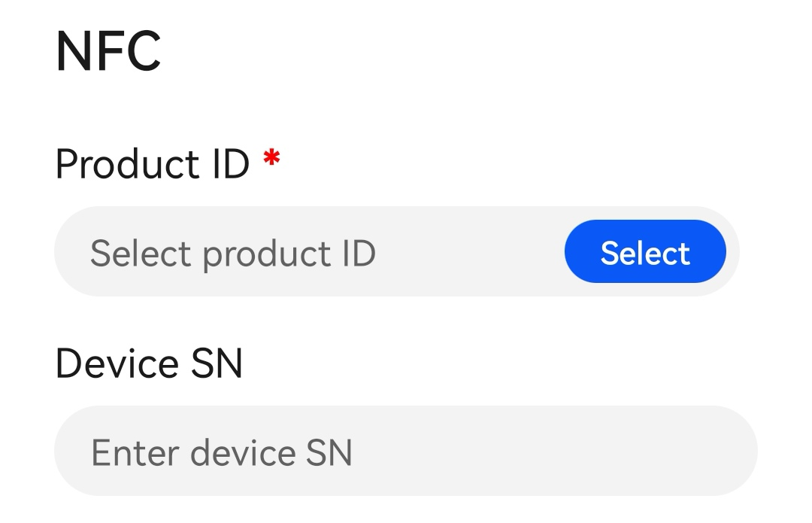Click the "Device SN" field caption
Viewport: 812px width, 523px height.
[x=149, y=364]
